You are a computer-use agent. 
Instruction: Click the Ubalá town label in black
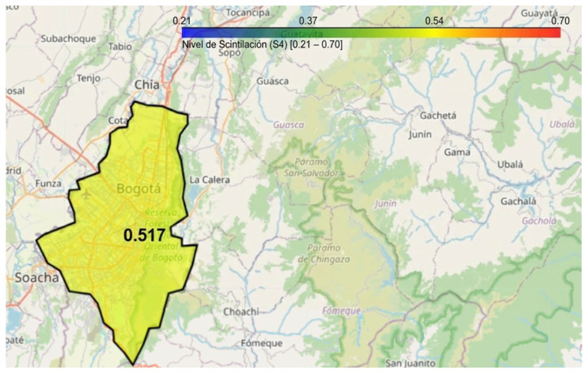[510, 165]
